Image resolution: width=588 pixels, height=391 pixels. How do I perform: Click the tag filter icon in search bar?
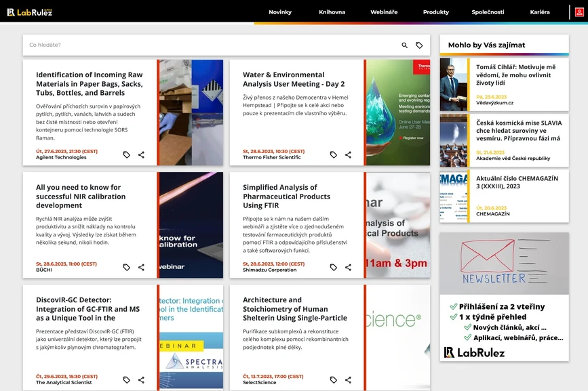pyautogui.click(x=419, y=45)
